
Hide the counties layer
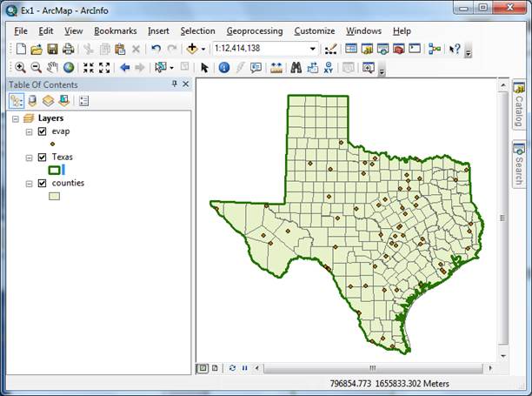(42, 184)
